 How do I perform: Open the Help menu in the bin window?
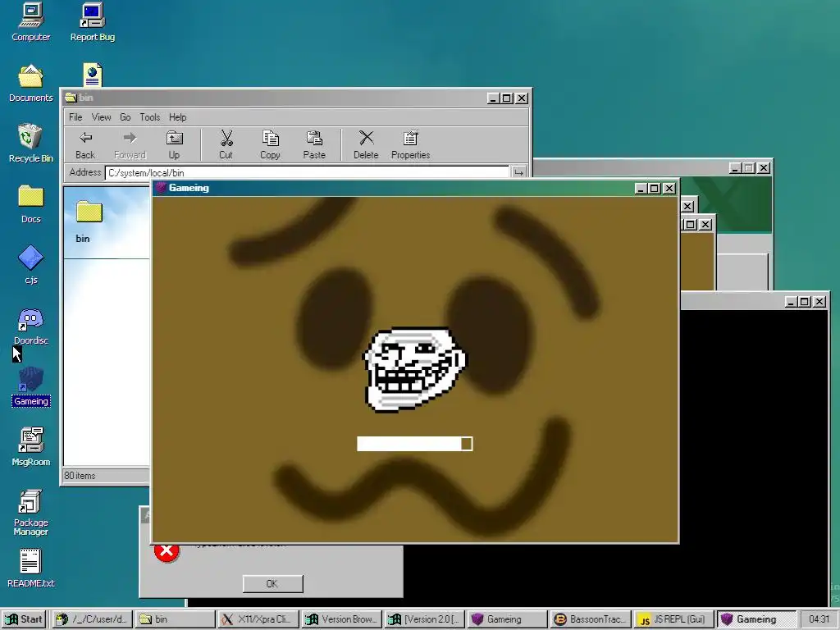pos(178,117)
